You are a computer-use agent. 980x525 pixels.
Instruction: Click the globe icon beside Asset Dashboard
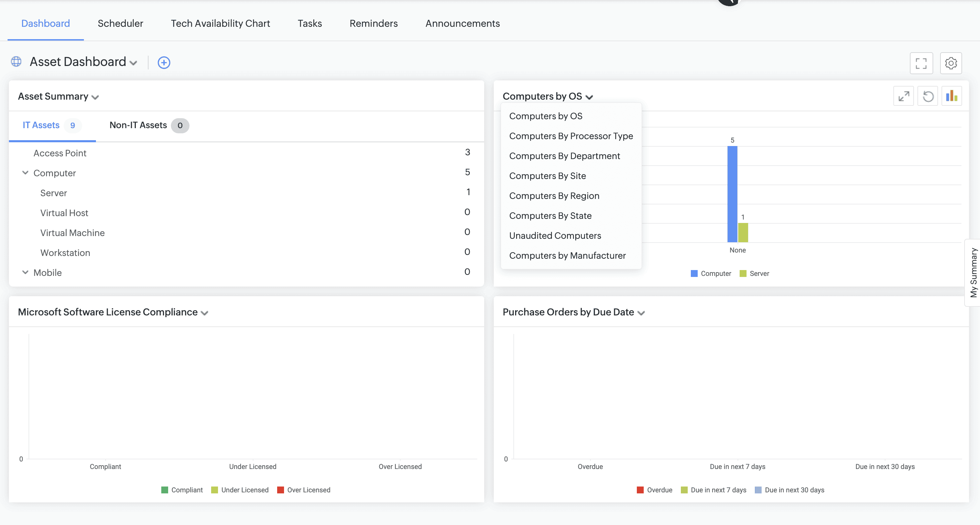[16, 62]
